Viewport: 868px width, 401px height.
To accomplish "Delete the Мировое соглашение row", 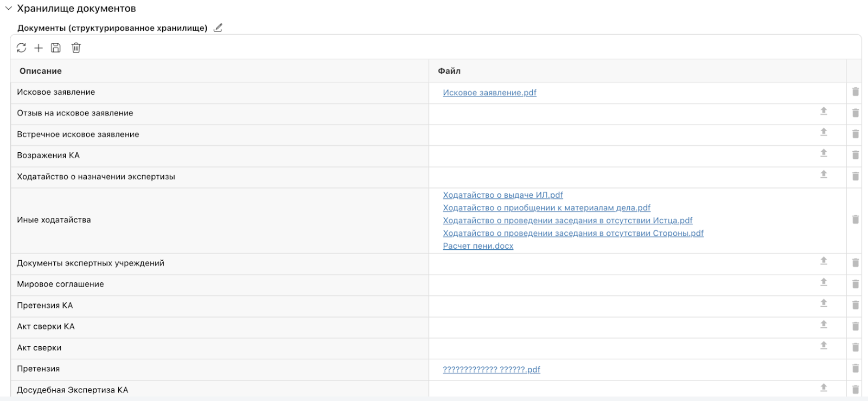I will [856, 284].
